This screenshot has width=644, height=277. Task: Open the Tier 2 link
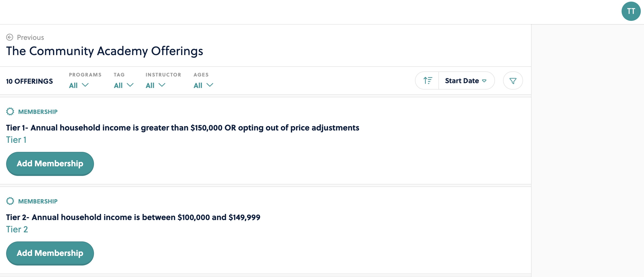tap(17, 229)
